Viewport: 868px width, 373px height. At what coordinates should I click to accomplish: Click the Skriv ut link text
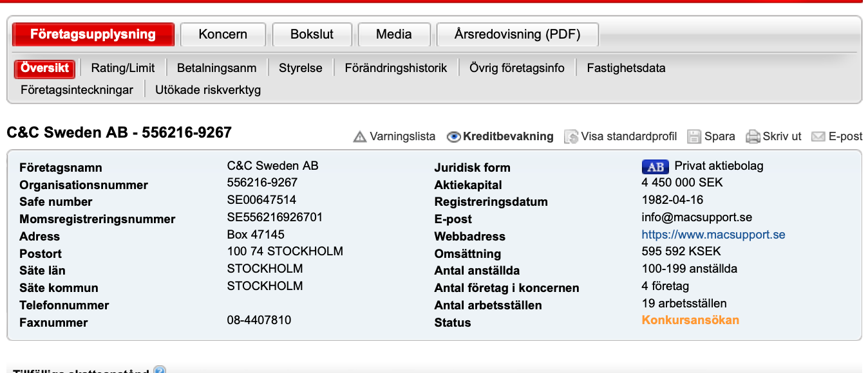pyautogui.click(x=782, y=136)
